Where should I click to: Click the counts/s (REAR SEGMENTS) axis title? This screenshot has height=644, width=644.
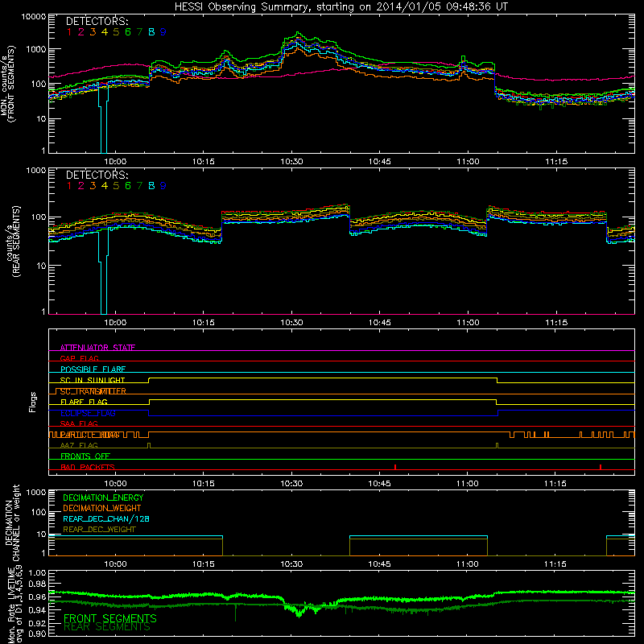pyautogui.click(x=13, y=242)
